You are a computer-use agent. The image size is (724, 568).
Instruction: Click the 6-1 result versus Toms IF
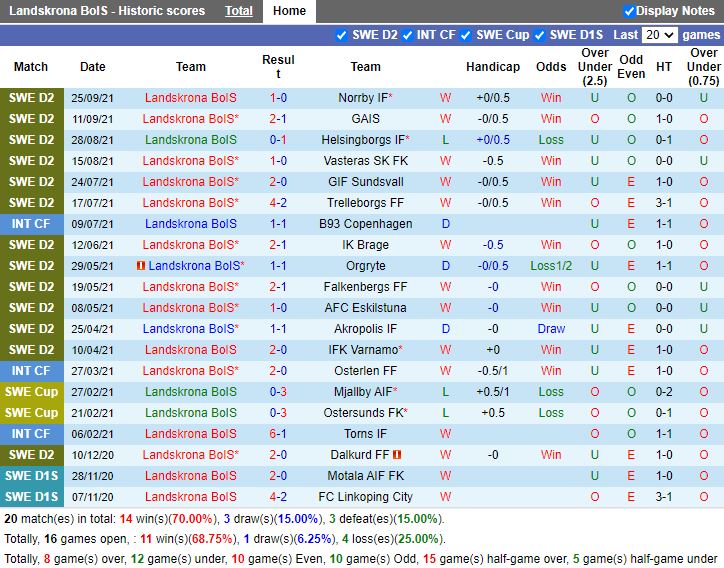pos(278,434)
